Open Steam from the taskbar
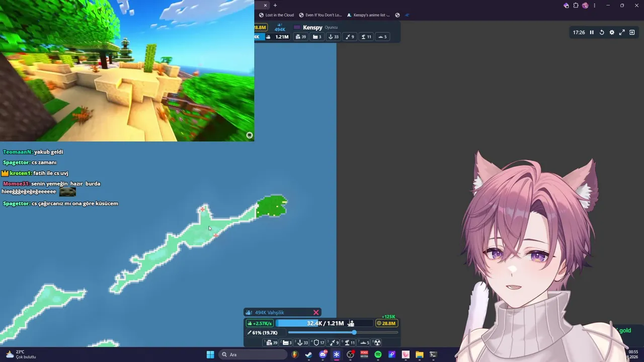 click(x=308, y=354)
